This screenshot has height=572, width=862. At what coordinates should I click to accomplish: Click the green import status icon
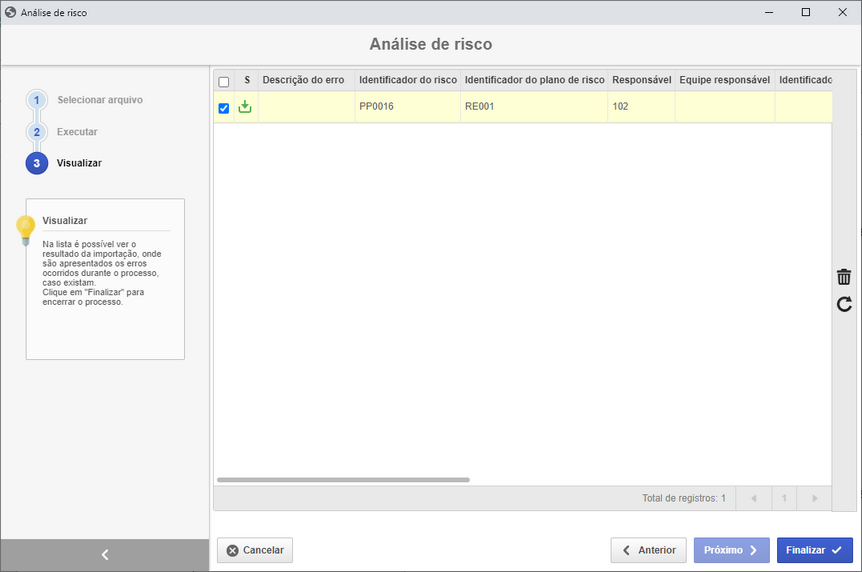[x=245, y=107]
